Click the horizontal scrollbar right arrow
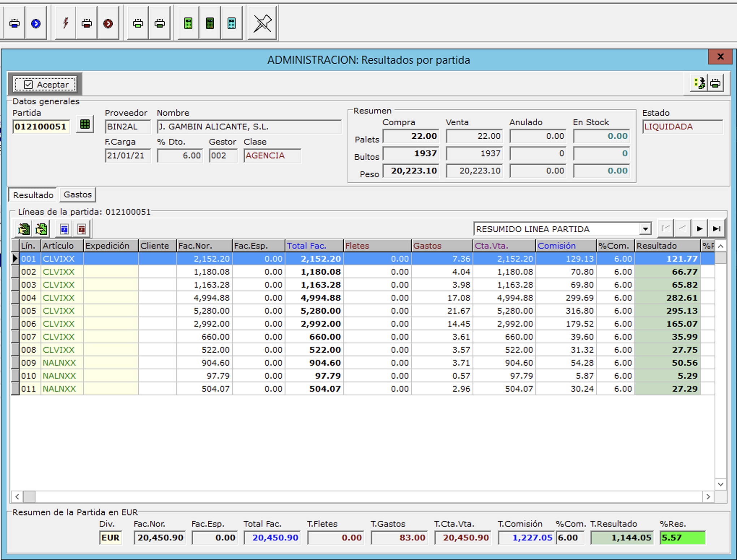 [x=708, y=497]
